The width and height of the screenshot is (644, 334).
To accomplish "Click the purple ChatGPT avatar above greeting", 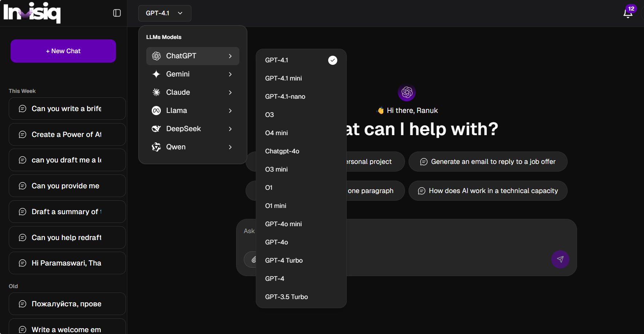I will tap(407, 93).
